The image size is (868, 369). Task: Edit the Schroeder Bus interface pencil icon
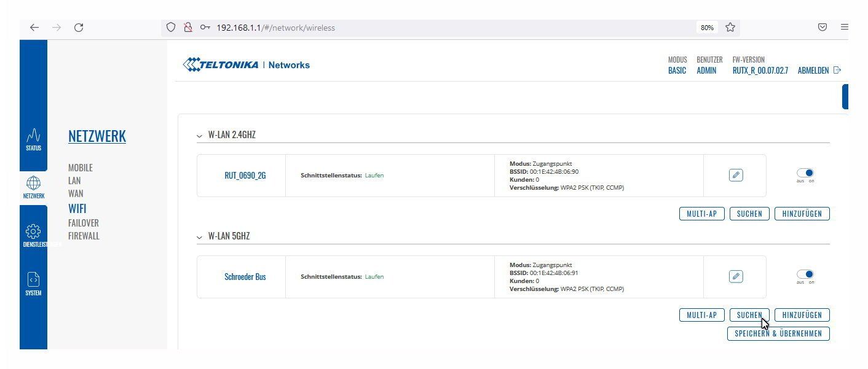point(735,276)
